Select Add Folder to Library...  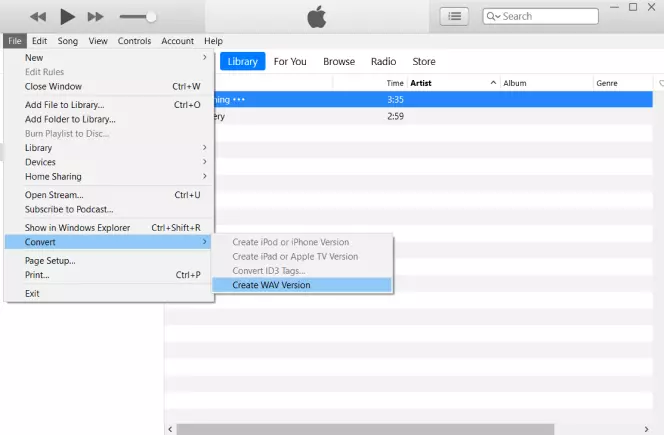pyautogui.click(x=108, y=119)
